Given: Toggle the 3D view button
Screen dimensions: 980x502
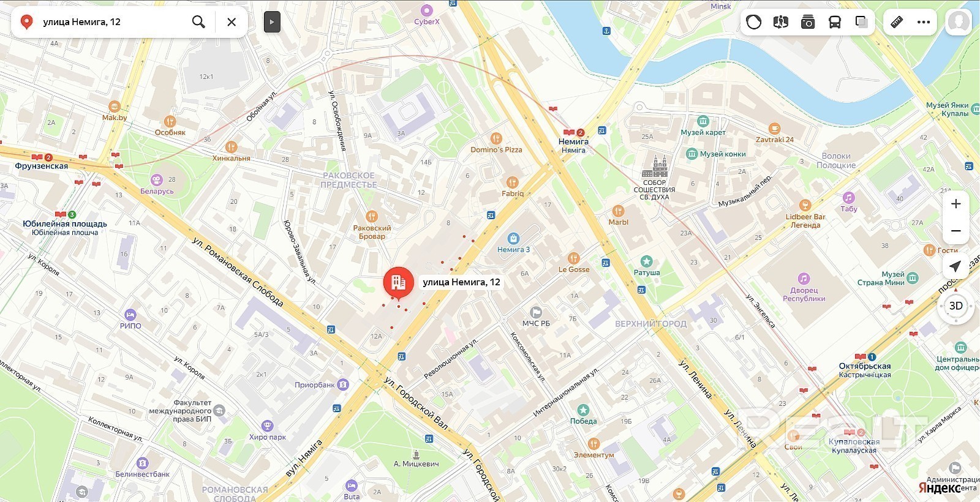Looking at the screenshot, I should (956, 305).
